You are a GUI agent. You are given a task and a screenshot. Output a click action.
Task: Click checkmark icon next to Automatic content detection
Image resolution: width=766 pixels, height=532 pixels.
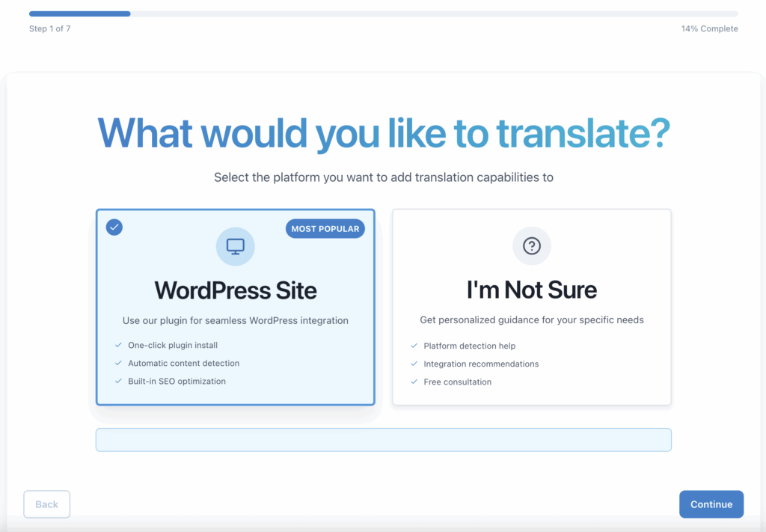click(x=118, y=363)
